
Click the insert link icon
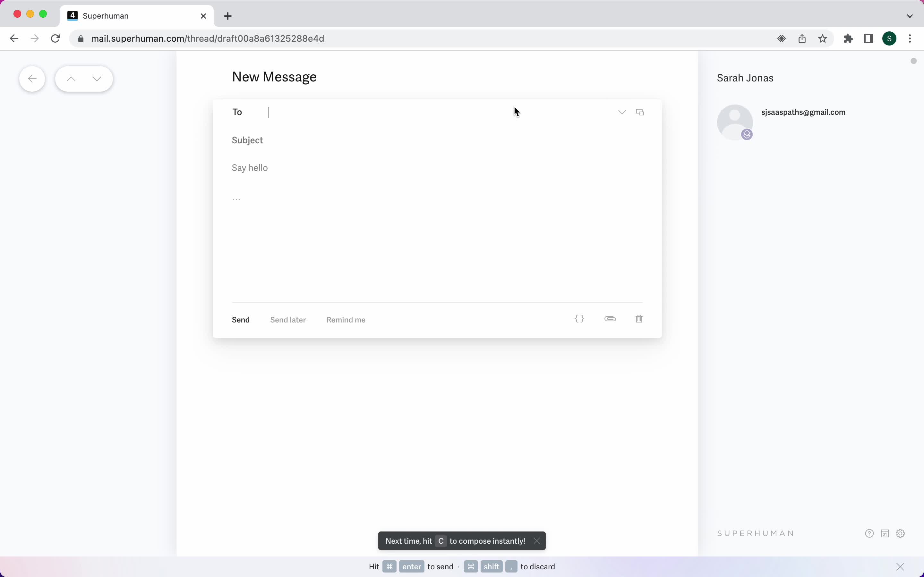click(x=610, y=318)
